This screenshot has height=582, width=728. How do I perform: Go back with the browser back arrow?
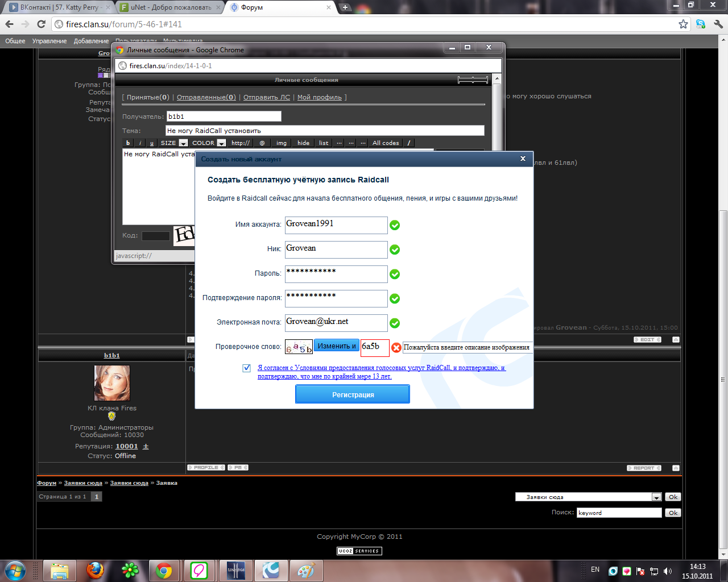pos(9,24)
